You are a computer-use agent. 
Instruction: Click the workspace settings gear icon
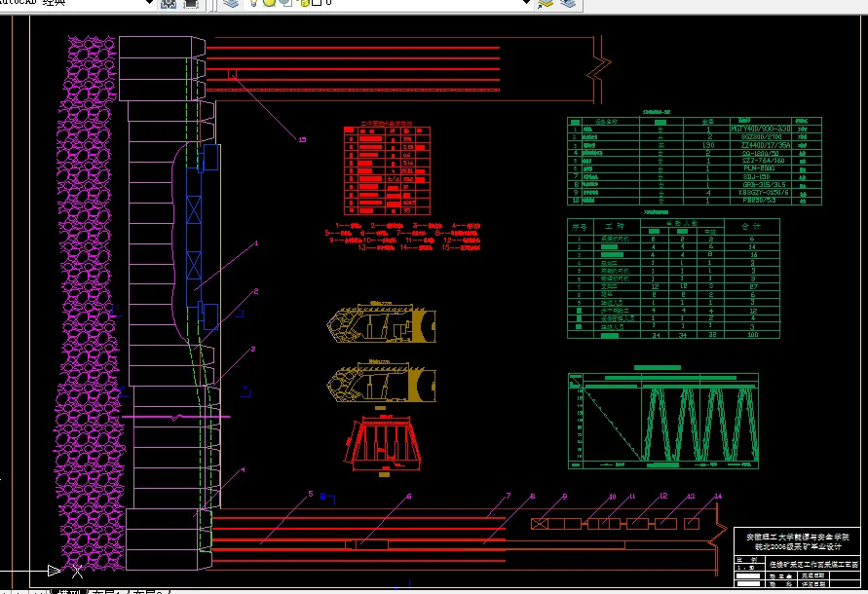tap(169, 3)
